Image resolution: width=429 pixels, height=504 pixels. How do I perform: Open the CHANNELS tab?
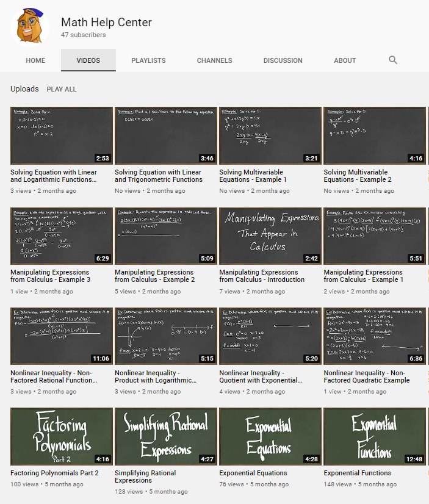(214, 60)
